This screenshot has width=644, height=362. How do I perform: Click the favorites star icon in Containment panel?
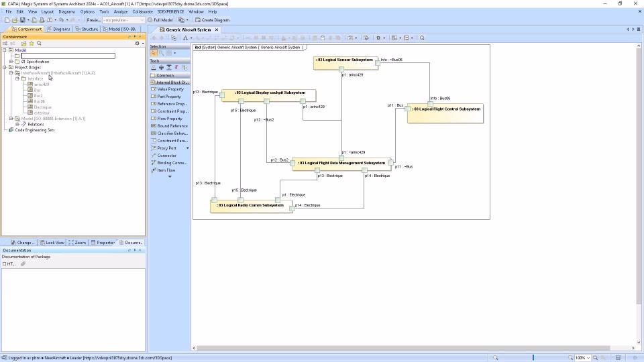click(x=32, y=43)
